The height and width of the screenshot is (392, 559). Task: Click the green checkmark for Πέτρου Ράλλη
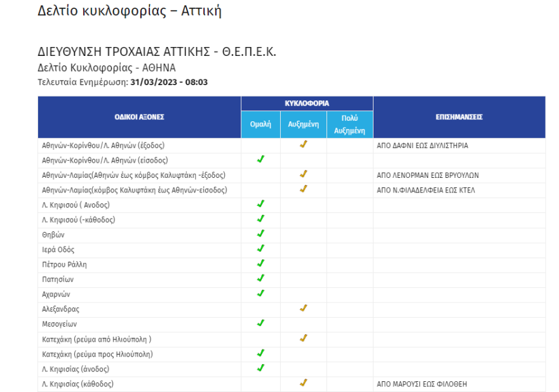pos(260,263)
